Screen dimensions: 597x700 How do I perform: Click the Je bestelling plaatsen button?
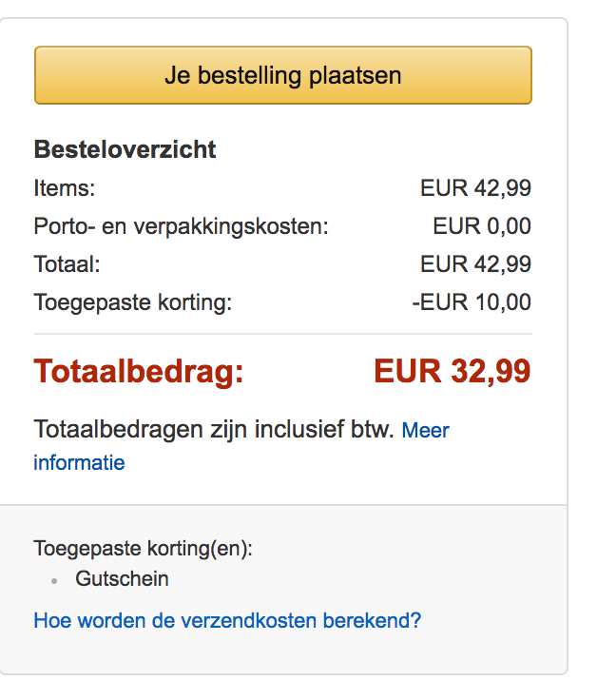click(x=282, y=75)
